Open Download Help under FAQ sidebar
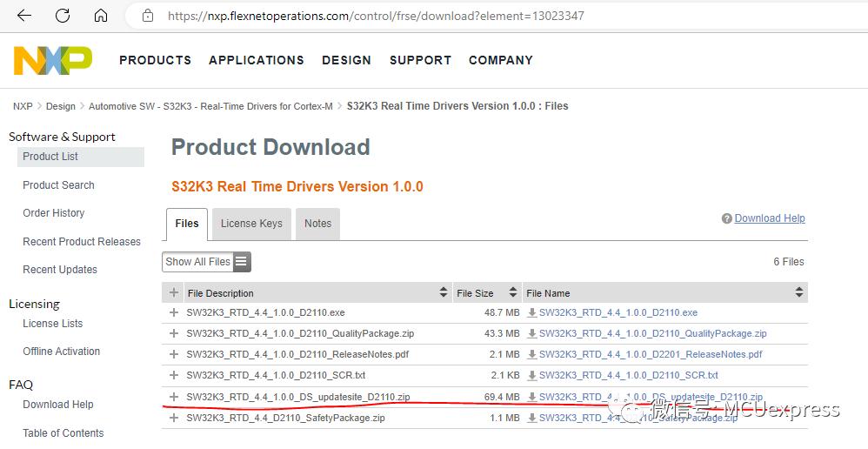This screenshot has width=868, height=449. (x=57, y=405)
